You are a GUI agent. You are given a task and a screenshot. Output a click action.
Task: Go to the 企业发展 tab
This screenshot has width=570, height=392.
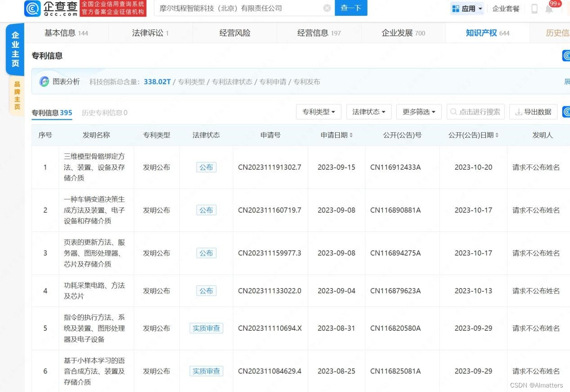(403, 33)
